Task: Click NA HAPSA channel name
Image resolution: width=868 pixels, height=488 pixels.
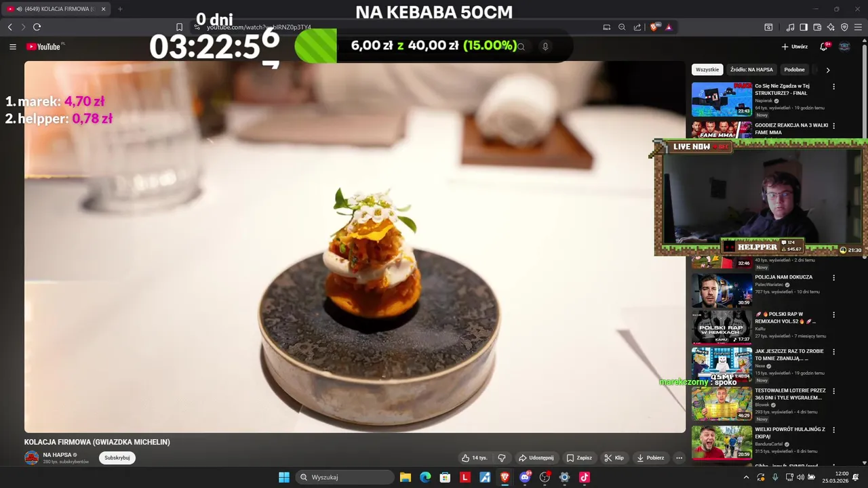Action: 57,455
